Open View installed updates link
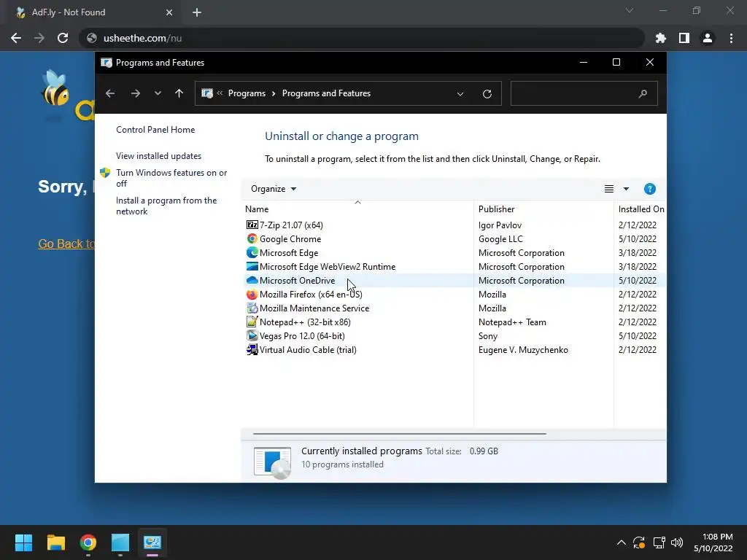 158,156
